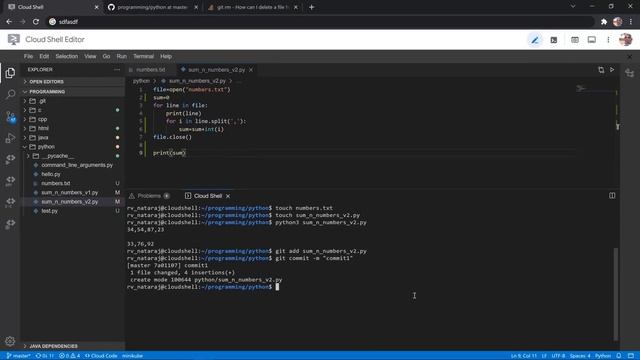Open the File menu
The image size is (640, 360).
point(28,56)
